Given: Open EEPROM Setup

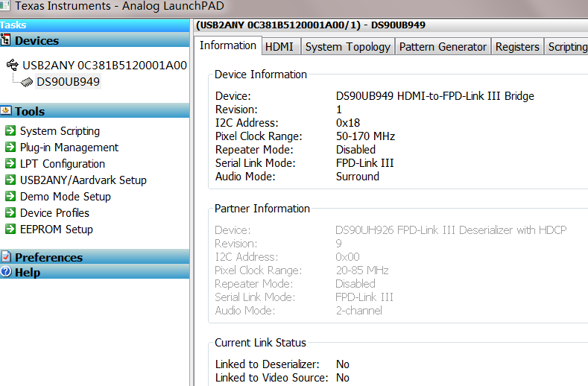Looking at the screenshot, I should pyautogui.click(x=57, y=230).
